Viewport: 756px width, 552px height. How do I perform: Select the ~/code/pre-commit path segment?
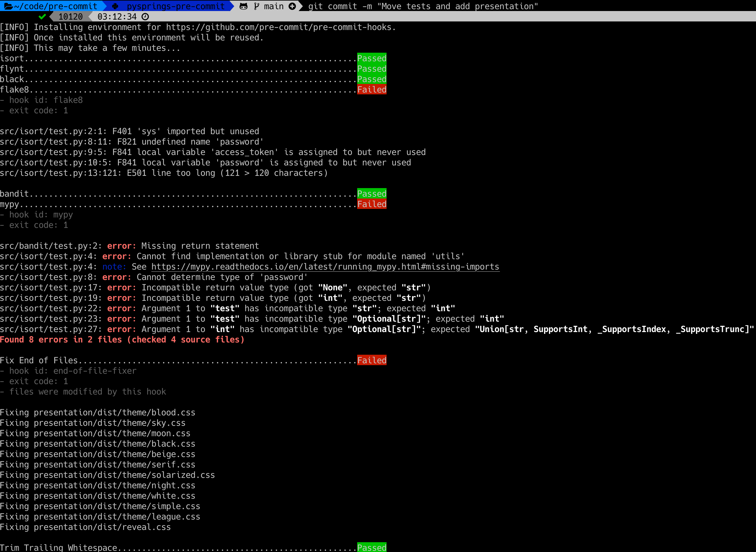[x=55, y=6]
